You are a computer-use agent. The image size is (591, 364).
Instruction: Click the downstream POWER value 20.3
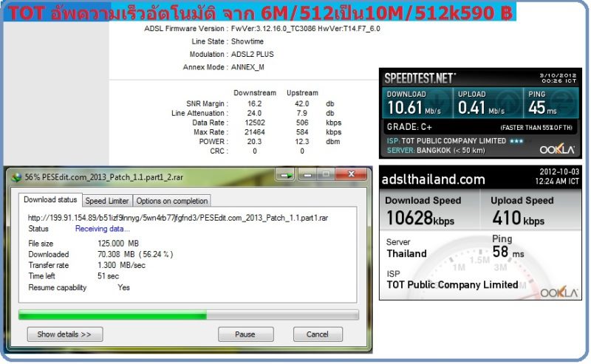click(x=254, y=141)
